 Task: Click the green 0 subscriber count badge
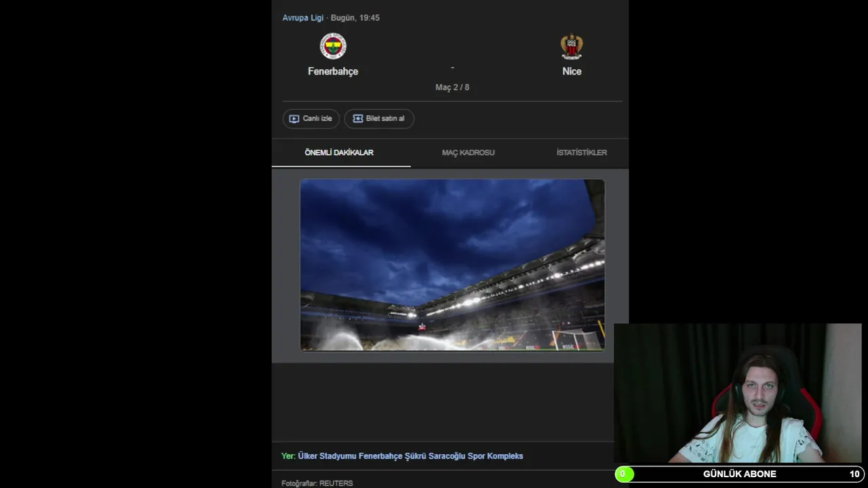point(623,474)
